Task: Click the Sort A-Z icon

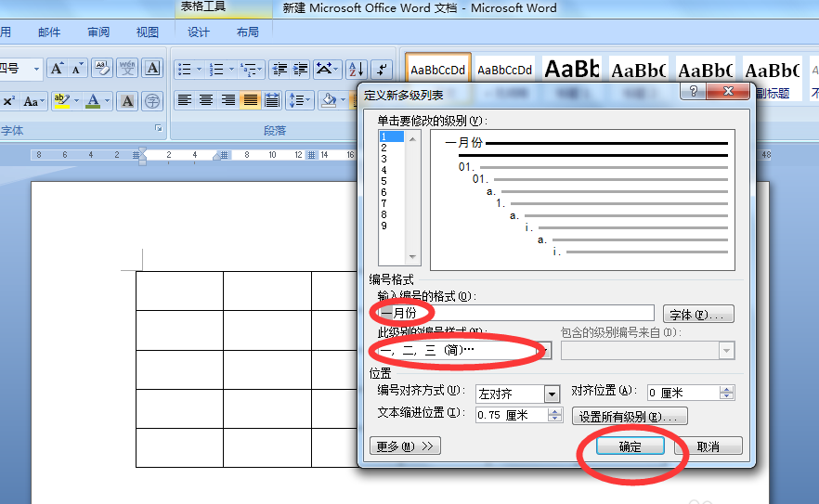Action: [x=357, y=69]
